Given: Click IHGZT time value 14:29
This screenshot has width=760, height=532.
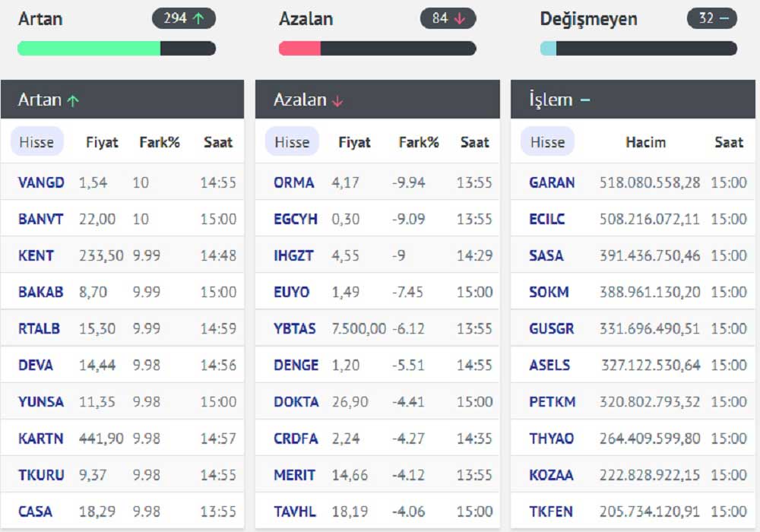Looking at the screenshot, I should pyautogui.click(x=474, y=256).
